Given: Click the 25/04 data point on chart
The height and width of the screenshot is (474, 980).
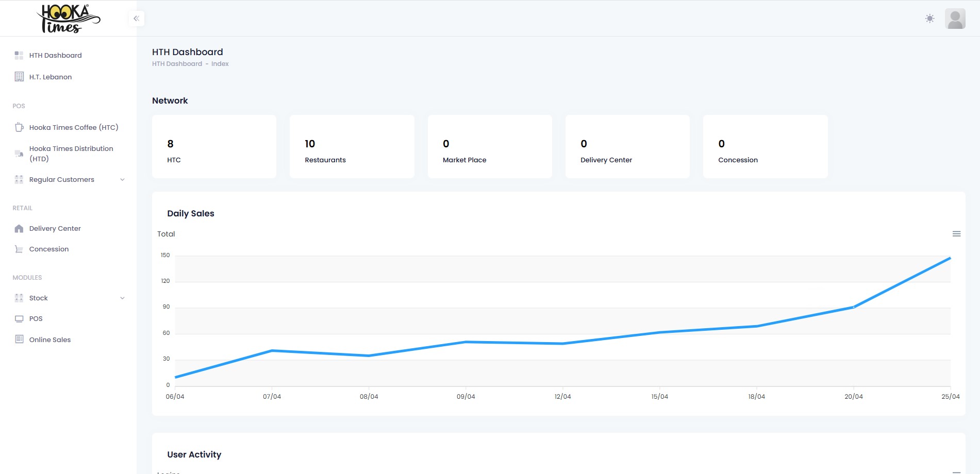Looking at the screenshot, I should (950, 258).
